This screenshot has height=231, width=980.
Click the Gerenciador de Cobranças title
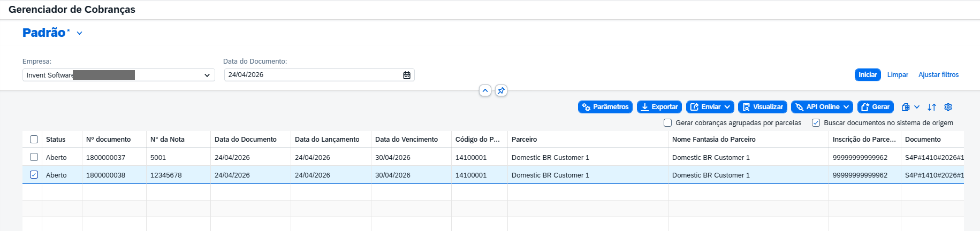click(72, 10)
